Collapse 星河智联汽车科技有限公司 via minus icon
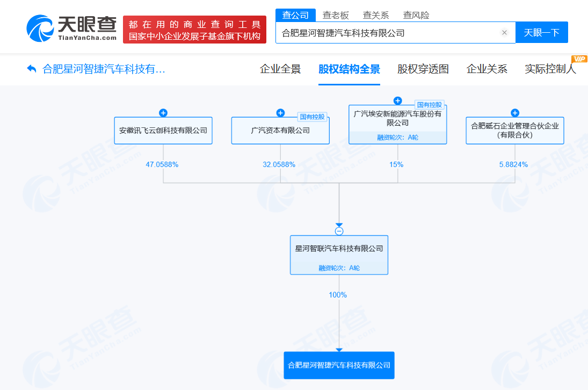The width and height of the screenshot is (588, 390). coord(338,231)
